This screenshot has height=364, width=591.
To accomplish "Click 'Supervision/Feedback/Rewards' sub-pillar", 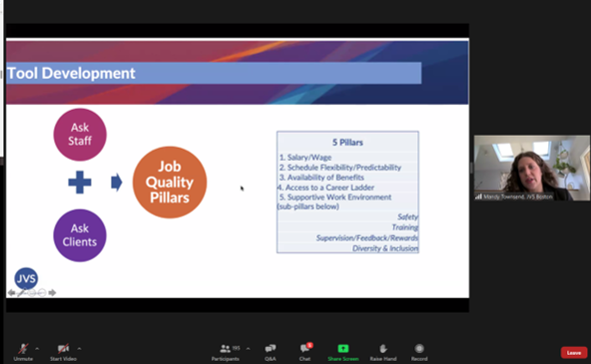I will tap(366, 238).
